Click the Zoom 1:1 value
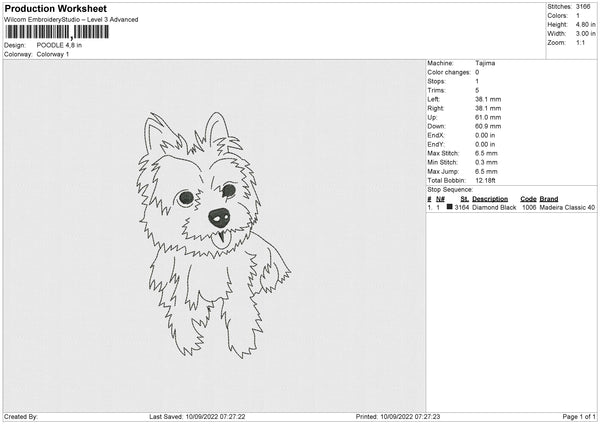 580,42
